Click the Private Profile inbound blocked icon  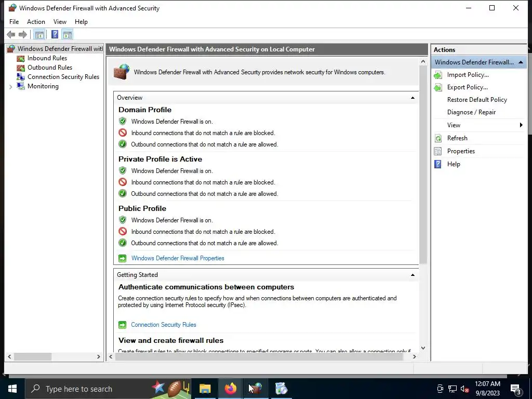[x=123, y=182]
